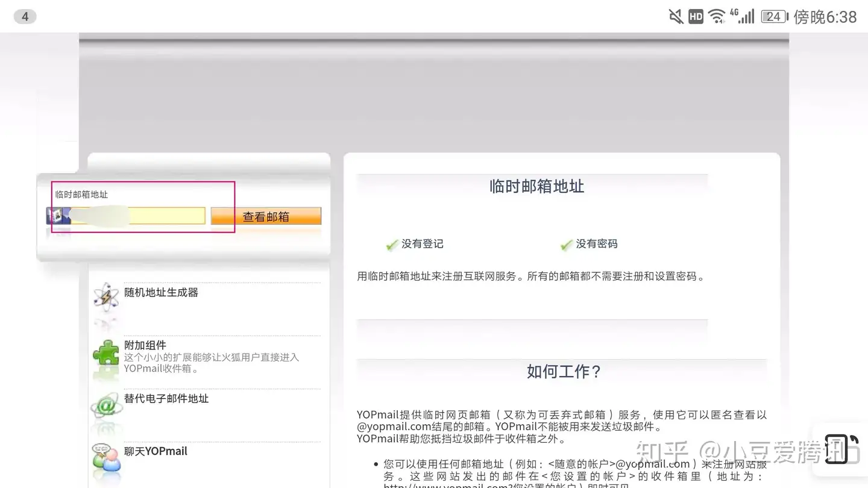
Task: Click the 查看邮箱 button
Action: (x=266, y=216)
